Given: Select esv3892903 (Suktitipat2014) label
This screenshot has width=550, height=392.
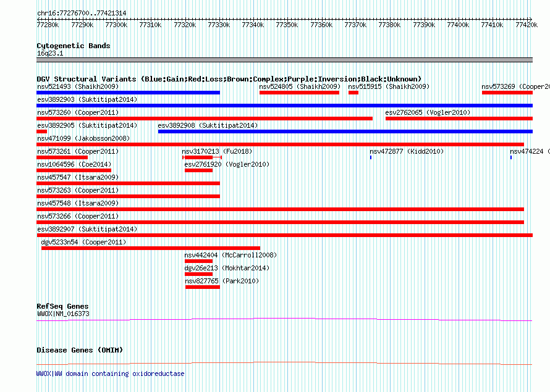Looking at the screenshot, I should [x=87, y=99].
